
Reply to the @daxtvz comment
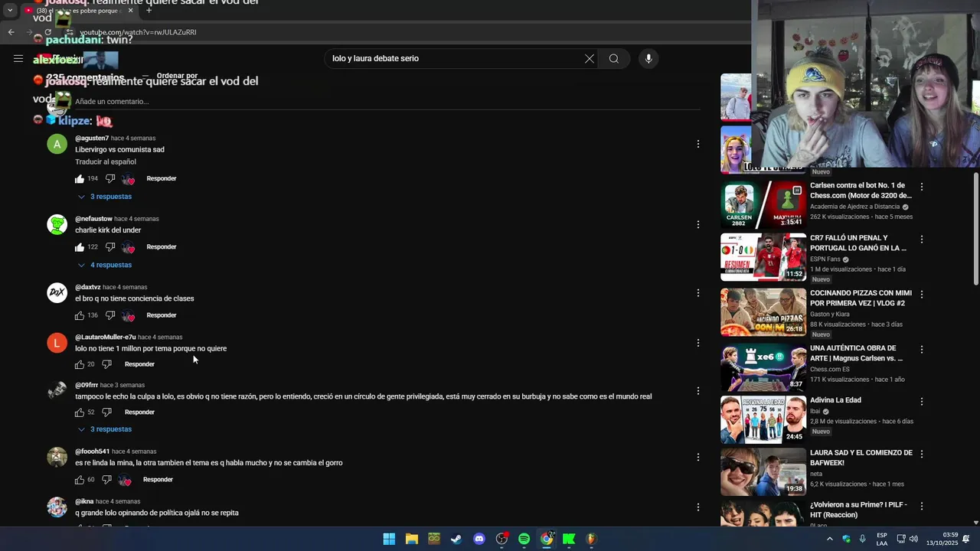pos(162,315)
